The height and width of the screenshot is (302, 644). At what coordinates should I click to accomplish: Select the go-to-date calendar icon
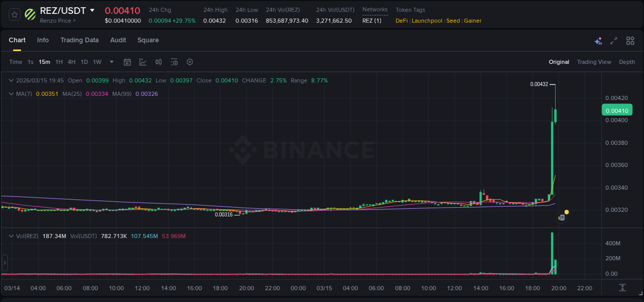[127, 62]
